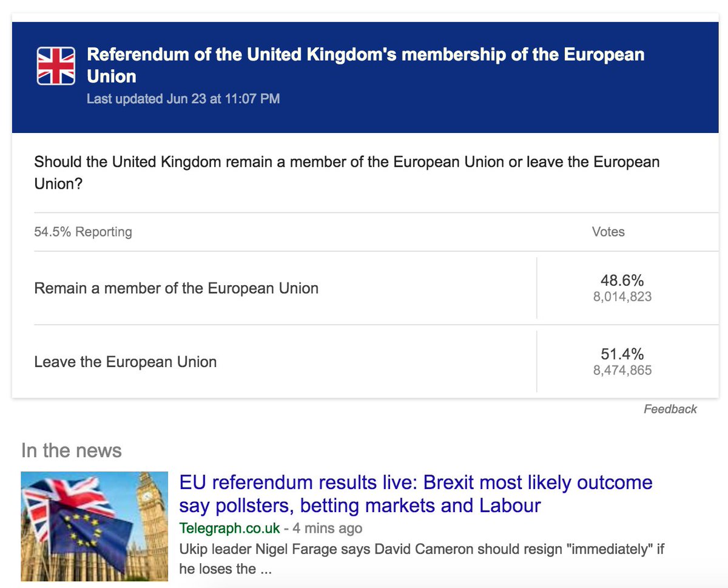
Task: Click the 48.6% Remain vote figure
Action: tap(622, 280)
